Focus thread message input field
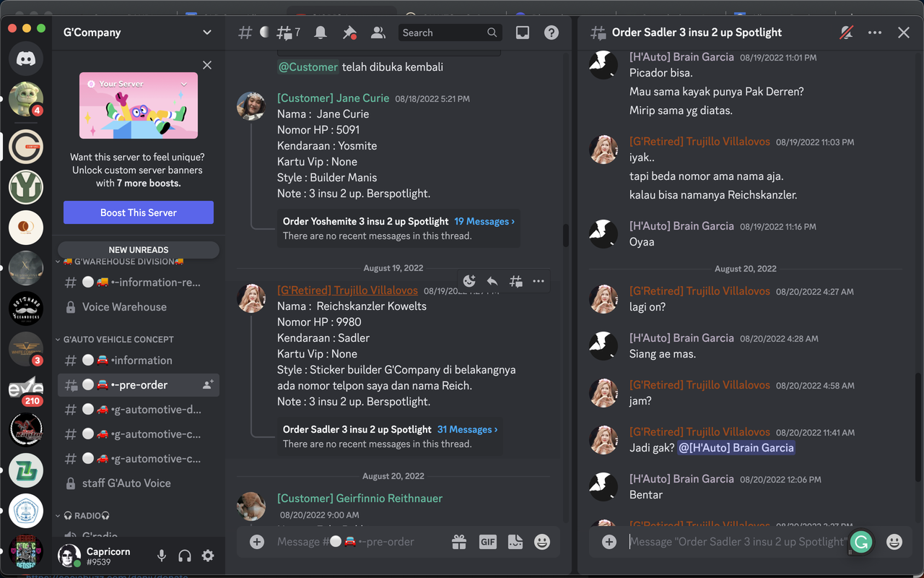 click(736, 541)
